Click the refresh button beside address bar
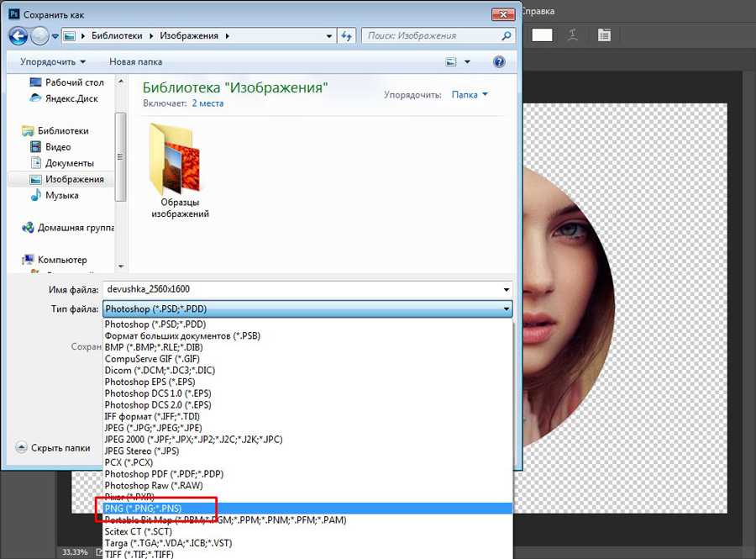 click(x=347, y=35)
